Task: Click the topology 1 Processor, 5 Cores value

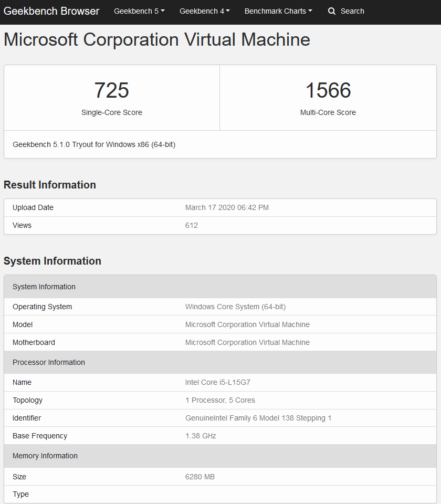Action: coord(220,400)
